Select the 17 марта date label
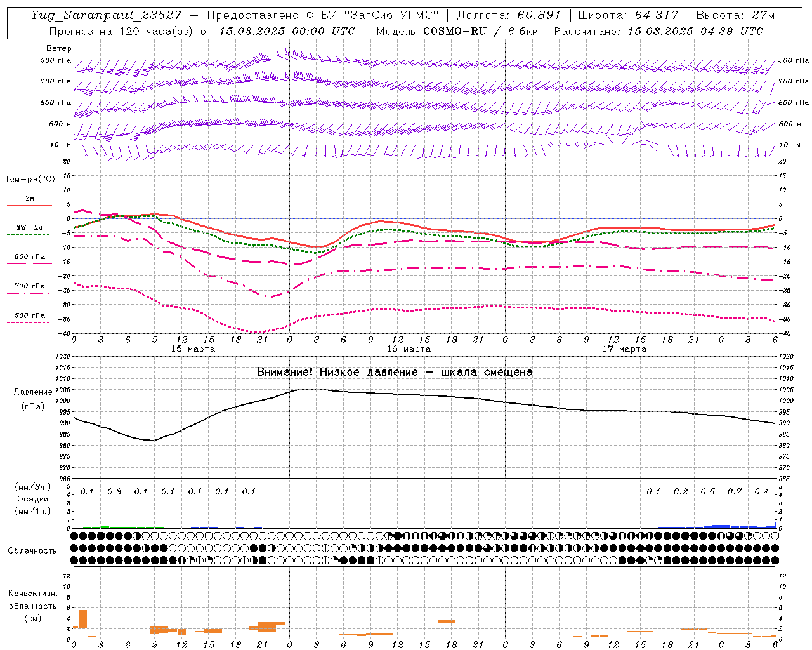 (x=624, y=349)
